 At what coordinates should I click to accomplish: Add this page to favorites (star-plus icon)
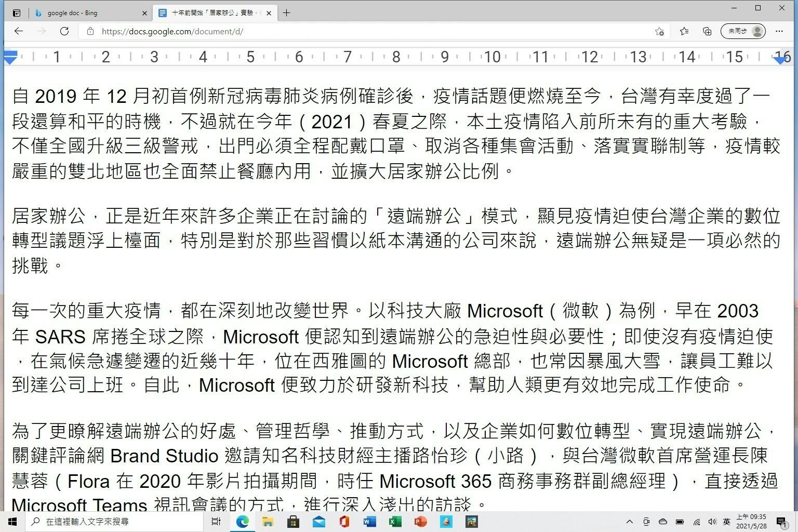659,31
